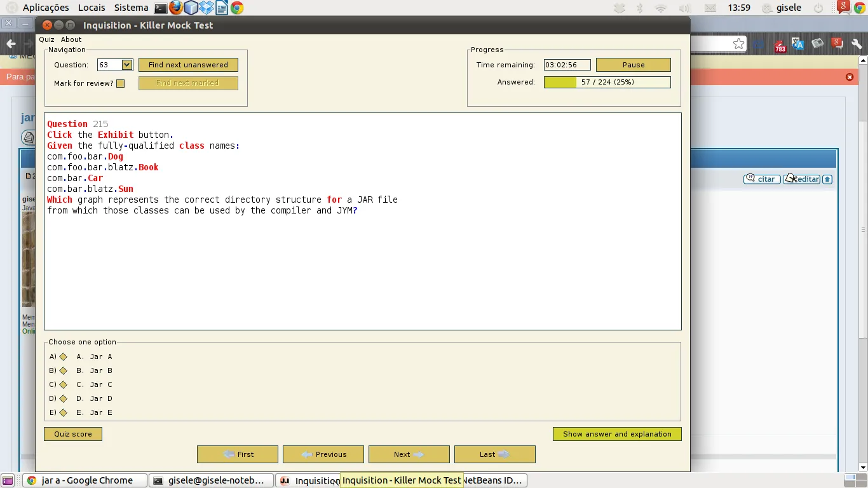Open the 13:59 clock calendar
868x488 pixels.
[739, 8]
